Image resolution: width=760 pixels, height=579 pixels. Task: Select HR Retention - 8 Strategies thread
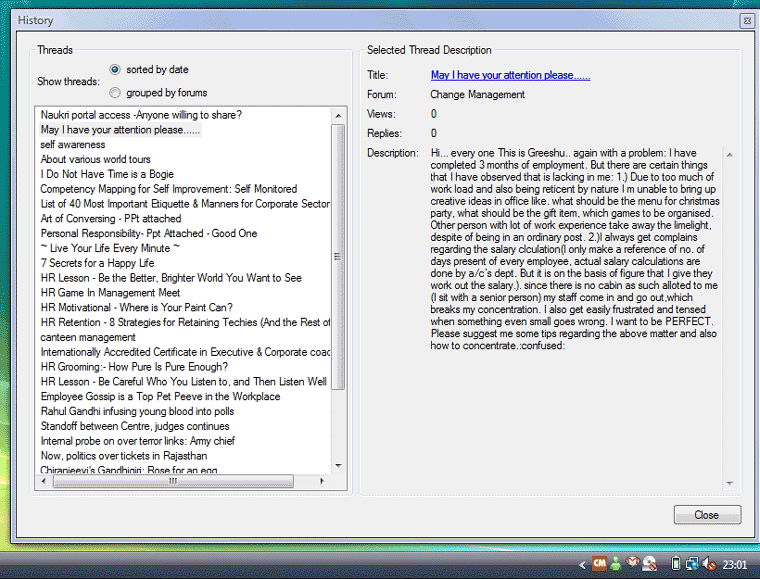185,322
